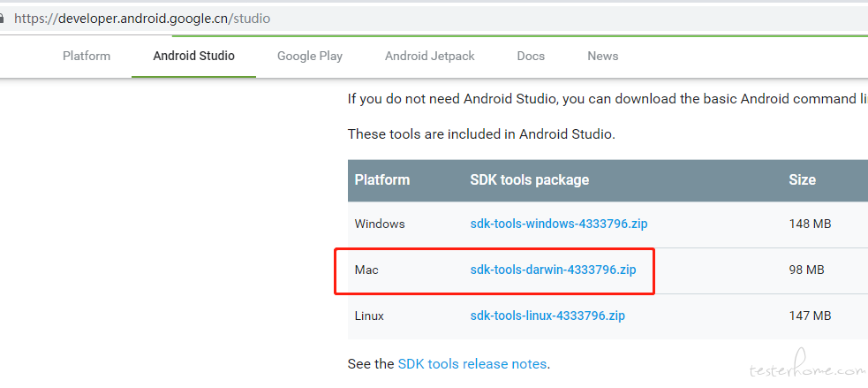Download sdk-tools-linux-4333796.zip
Screen dimensions: 868x388
click(x=547, y=316)
